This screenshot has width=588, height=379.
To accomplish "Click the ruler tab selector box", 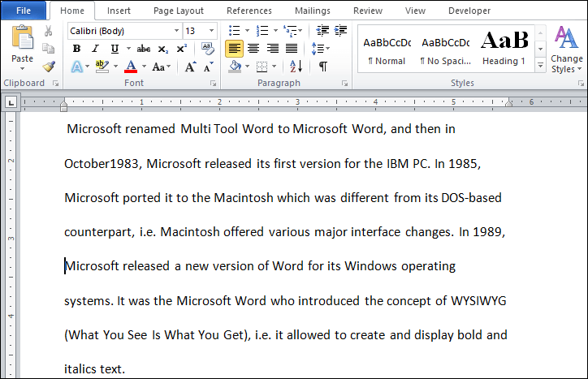I will point(11,102).
